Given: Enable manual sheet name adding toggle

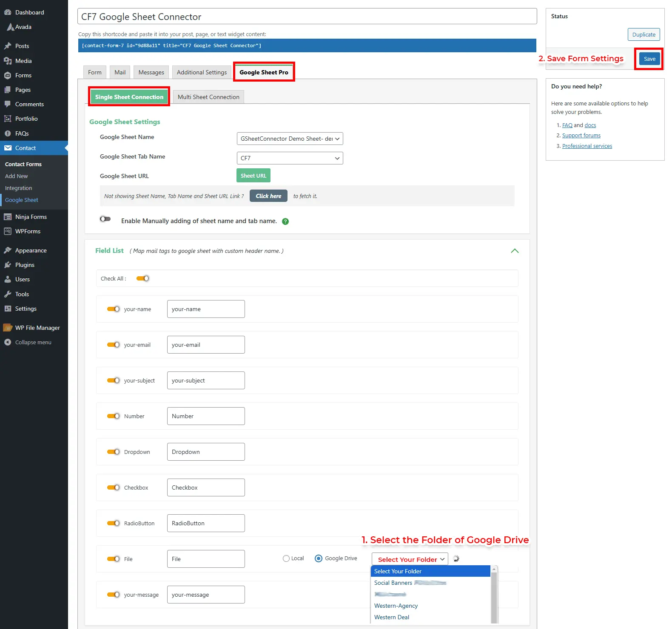Looking at the screenshot, I should [x=105, y=219].
